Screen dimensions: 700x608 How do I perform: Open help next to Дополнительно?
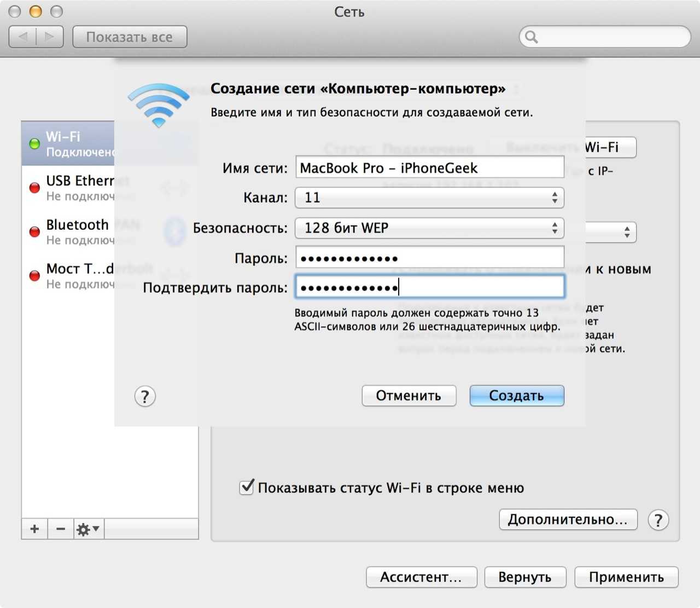point(658,520)
